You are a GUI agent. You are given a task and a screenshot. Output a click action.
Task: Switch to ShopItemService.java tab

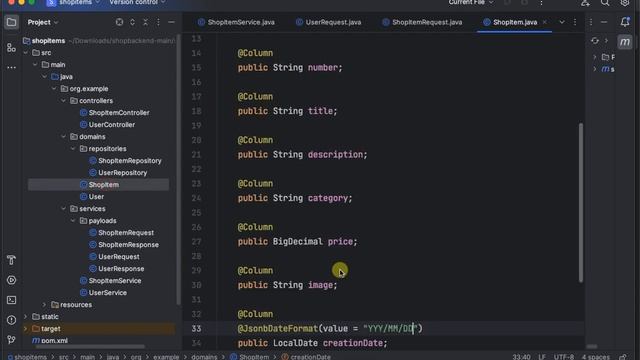click(x=236, y=22)
